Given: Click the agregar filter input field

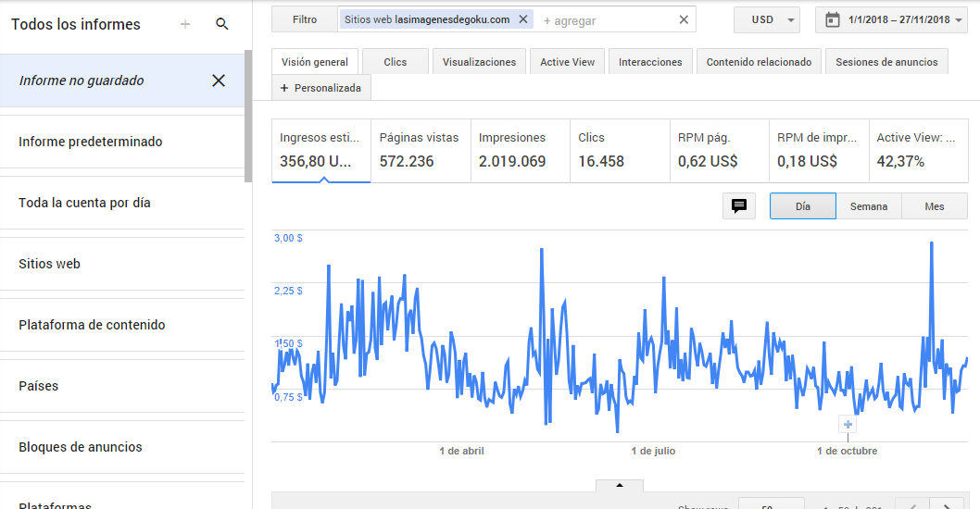Looking at the screenshot, I should point(607,20).
